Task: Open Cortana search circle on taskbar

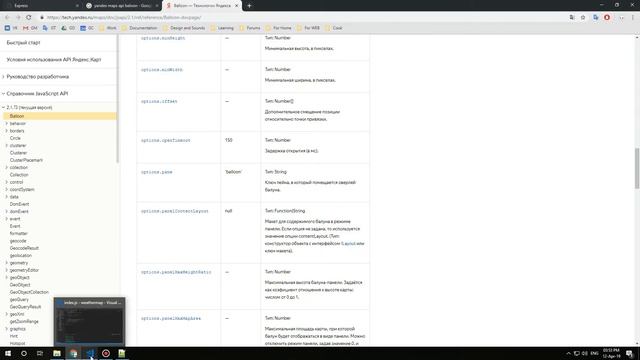Action: [24, 353]
